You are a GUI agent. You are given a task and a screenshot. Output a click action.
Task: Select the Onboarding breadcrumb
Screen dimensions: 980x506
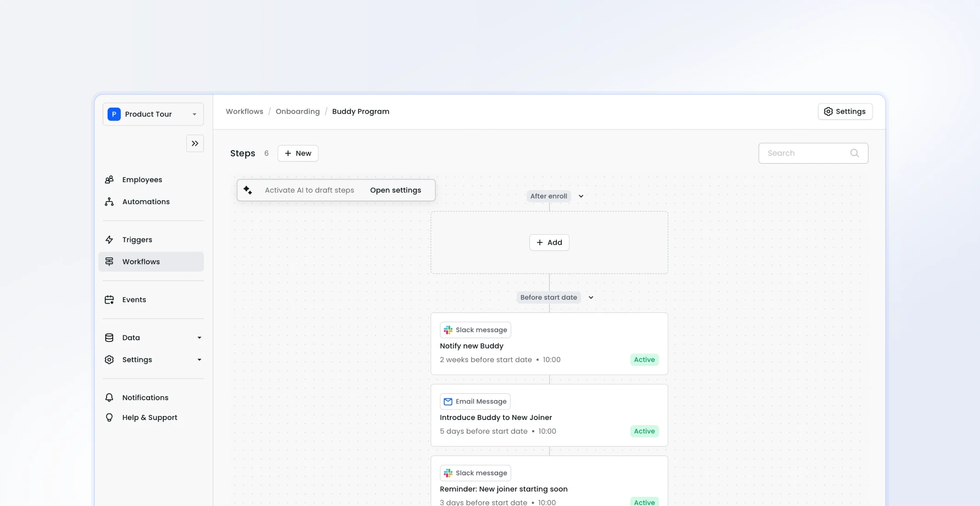pyautogui.click(x=298, y=111)
